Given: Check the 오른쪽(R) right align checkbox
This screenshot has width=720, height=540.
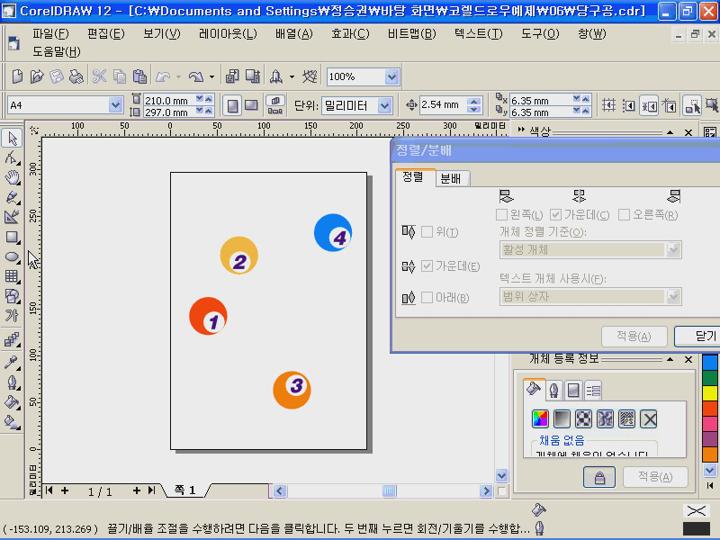Looking at the screenshot, I should (x=624, y=214).
